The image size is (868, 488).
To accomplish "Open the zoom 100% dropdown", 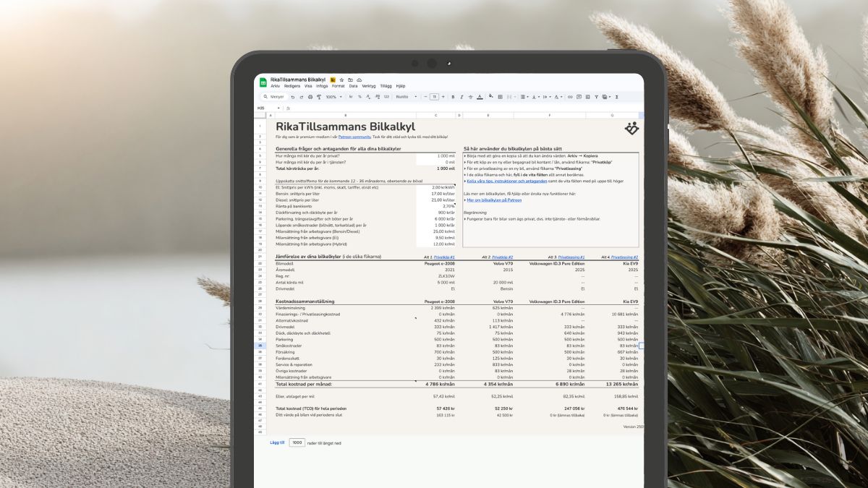I will tap(333, 97).
